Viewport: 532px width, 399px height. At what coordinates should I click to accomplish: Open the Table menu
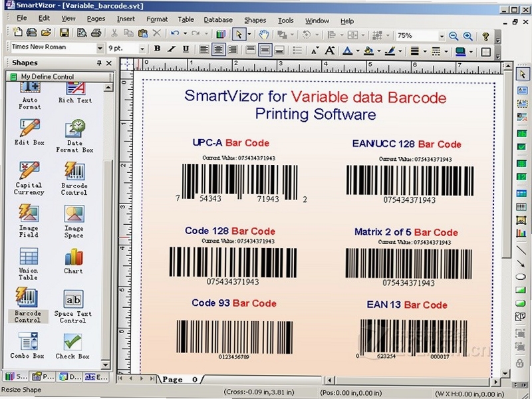click(186, 20)
